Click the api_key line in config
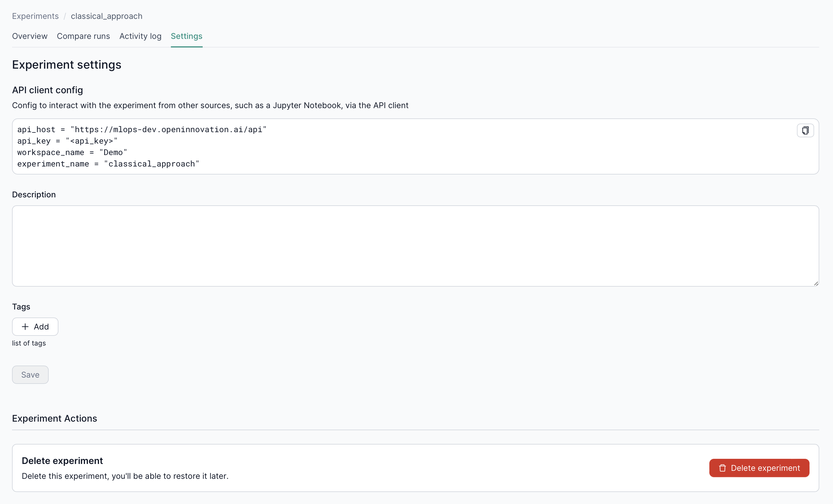 point(67,141)
